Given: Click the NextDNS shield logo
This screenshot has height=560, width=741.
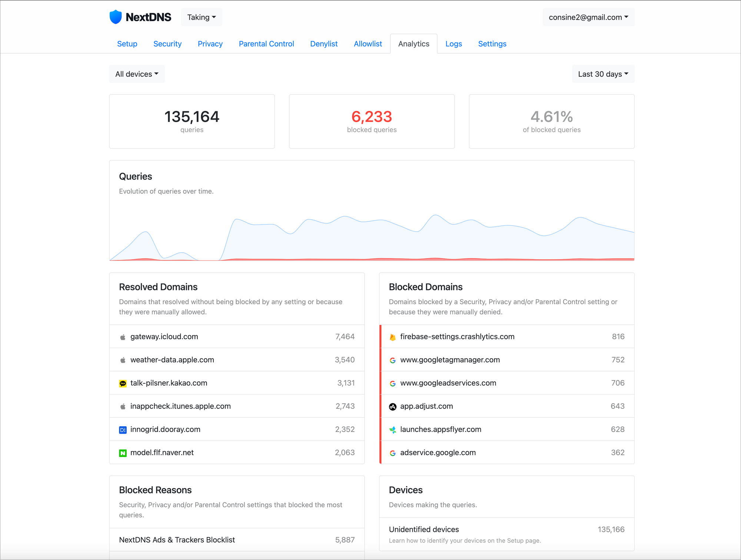Looking at the screenshot, I should [x=116, y=17].
